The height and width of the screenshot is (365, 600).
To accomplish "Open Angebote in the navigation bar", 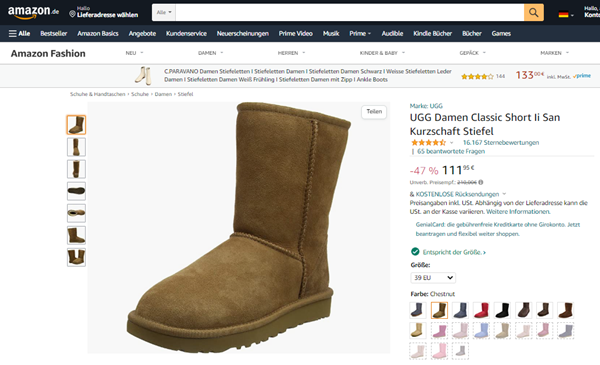I will (x=142, y=34).
